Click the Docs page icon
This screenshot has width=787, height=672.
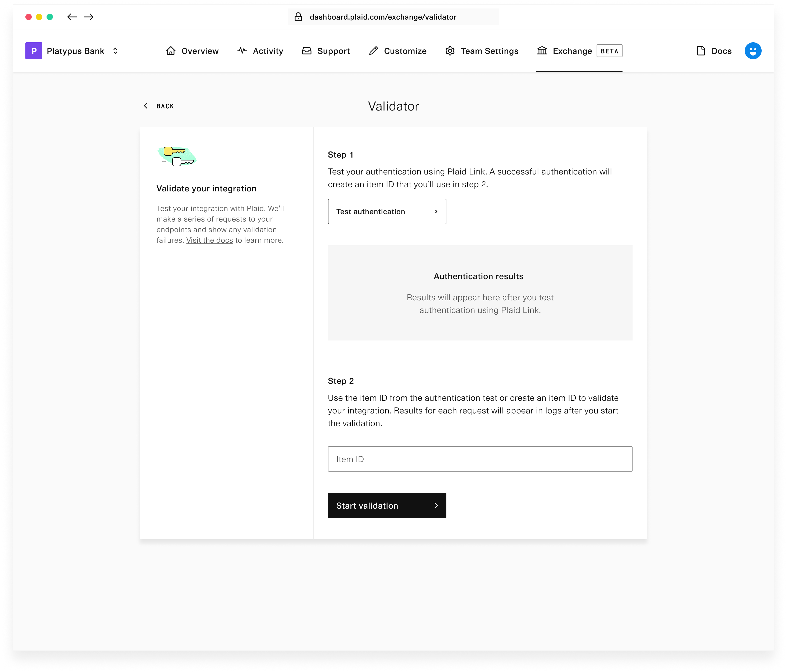click(x=702, y=51)
